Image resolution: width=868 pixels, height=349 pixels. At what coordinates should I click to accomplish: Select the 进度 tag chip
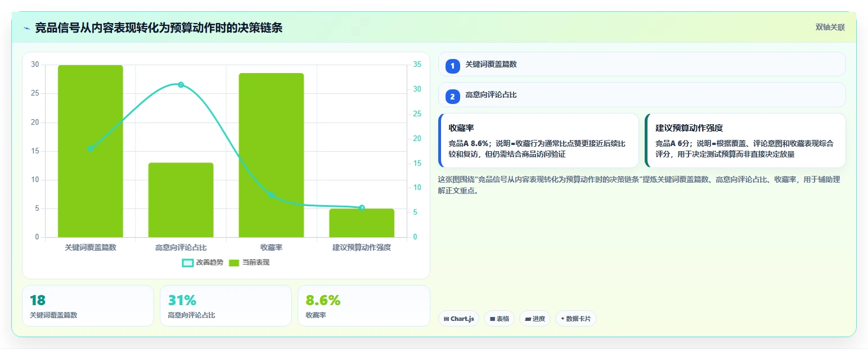tap(535, 319)
